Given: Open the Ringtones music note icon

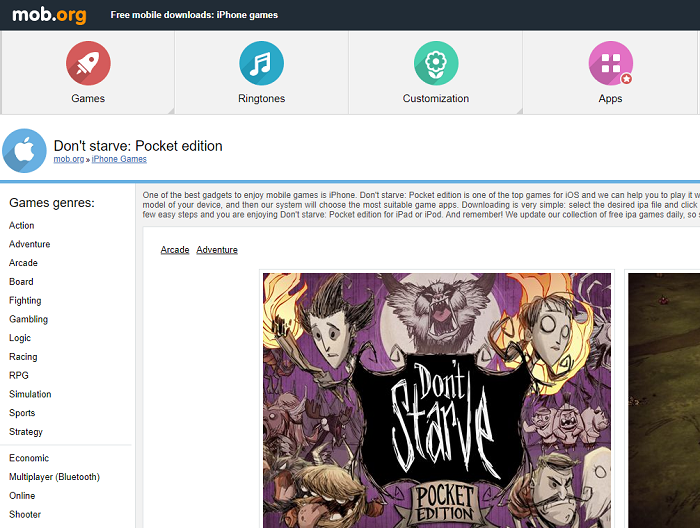Looking at the screenshot, I should point(262,63).
